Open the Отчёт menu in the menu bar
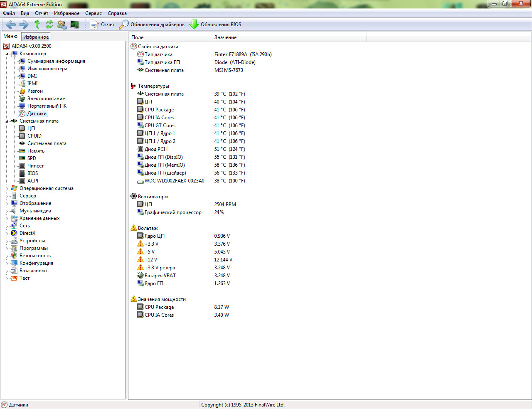 coord(42,13)
